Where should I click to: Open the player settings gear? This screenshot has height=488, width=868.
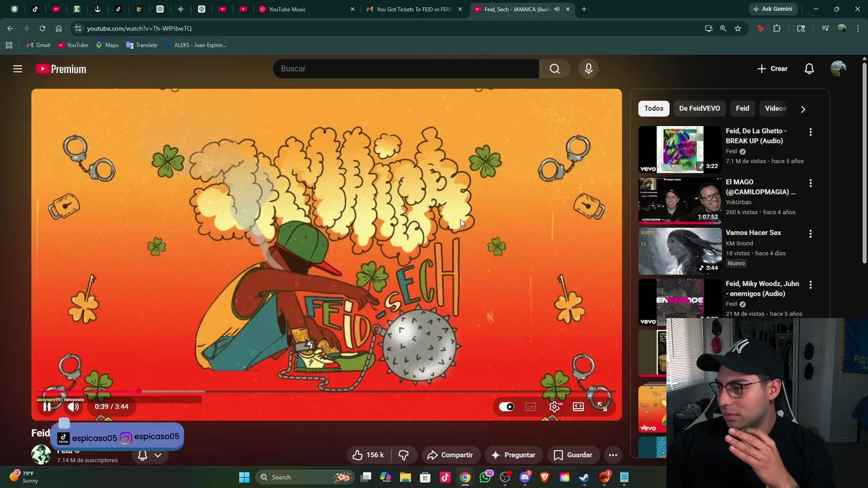[x=555, y=407]
